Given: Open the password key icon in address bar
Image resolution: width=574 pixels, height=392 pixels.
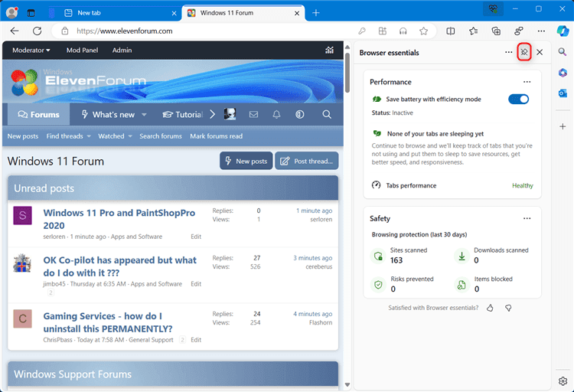Looking at the screenshot, I should pyautogui.click(x=362, y=31).
